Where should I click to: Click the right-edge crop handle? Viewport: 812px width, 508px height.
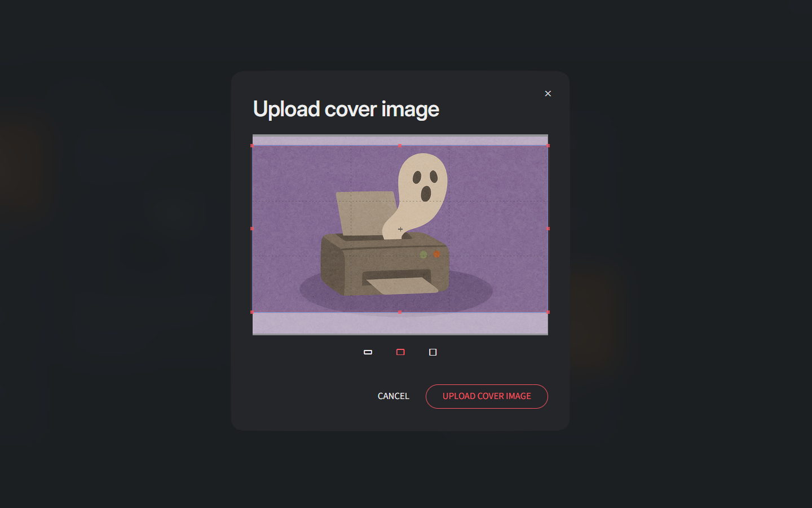click(x=548, y=229)
